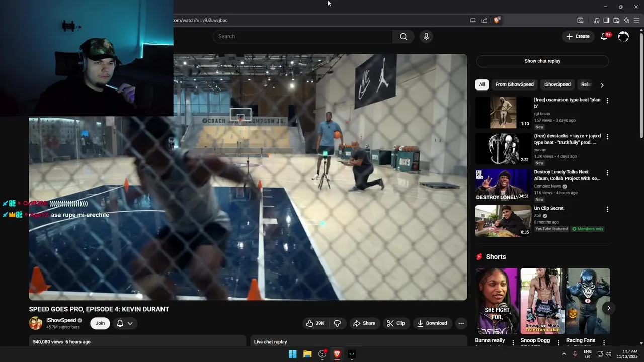Start voice search with the microphone icon
644x362 pixels.
[426, 36]
